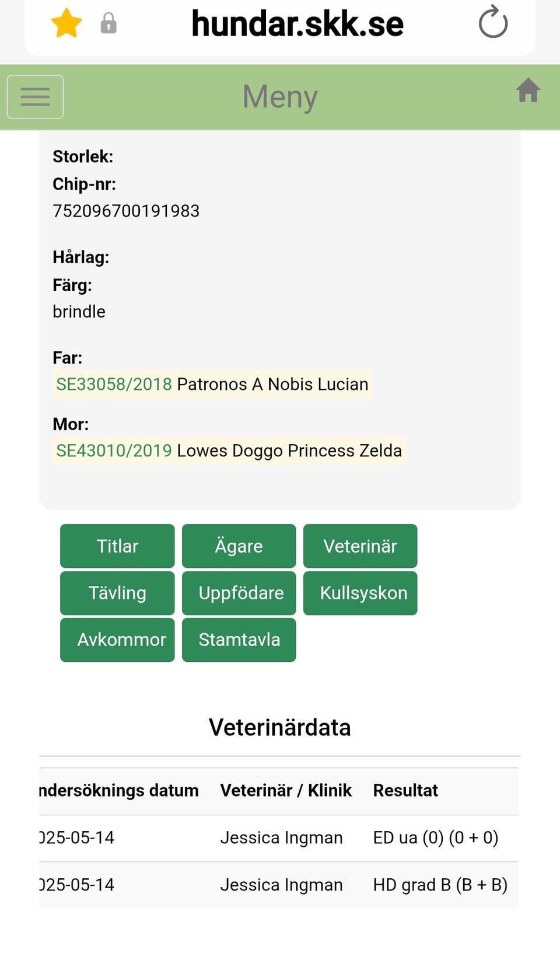Expand the Meny header
The height and width of the screenshot is (967, 560).
pyautogui.click(x=280, y=97)
